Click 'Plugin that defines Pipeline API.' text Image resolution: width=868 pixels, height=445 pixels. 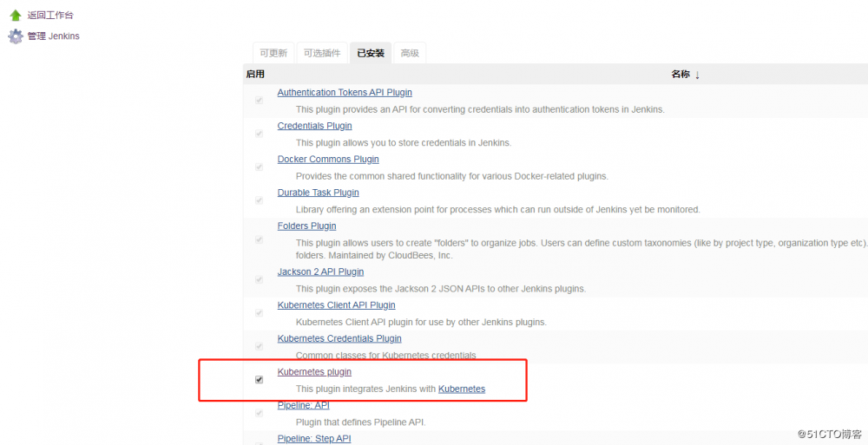tap(360, 422)
